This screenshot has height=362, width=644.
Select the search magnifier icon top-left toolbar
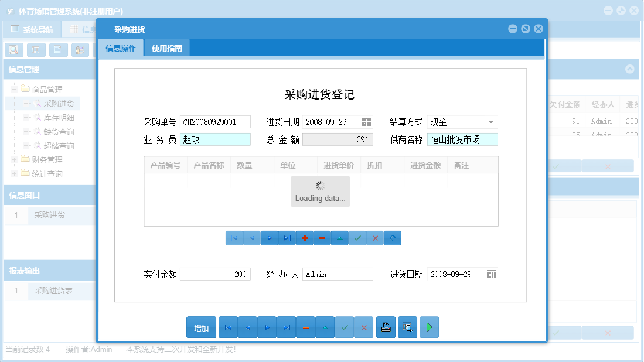click(13, 50)
